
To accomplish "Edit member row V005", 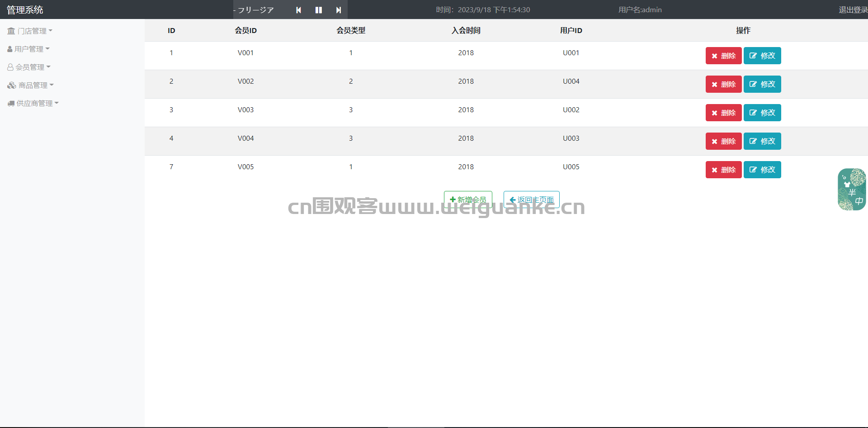I will point(762,170).
